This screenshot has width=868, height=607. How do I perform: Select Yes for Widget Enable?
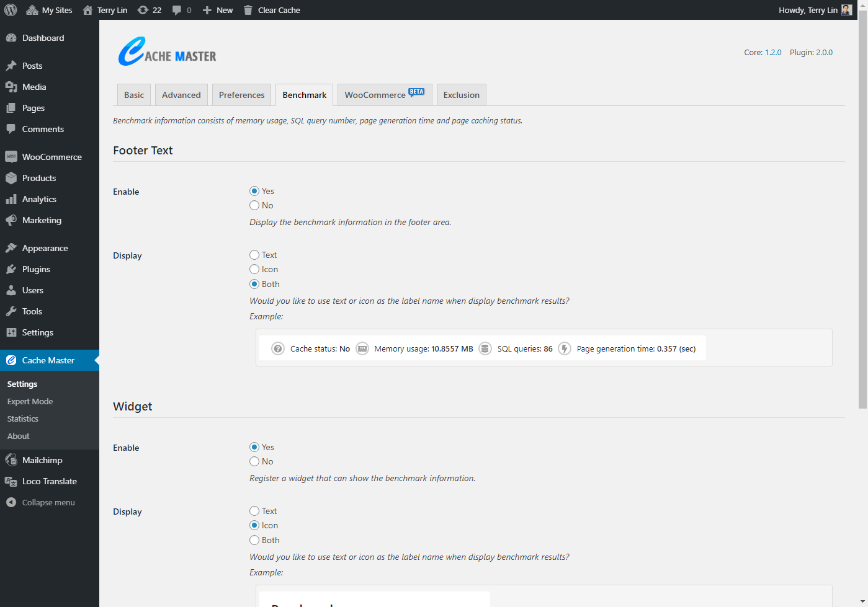[254, 447]
